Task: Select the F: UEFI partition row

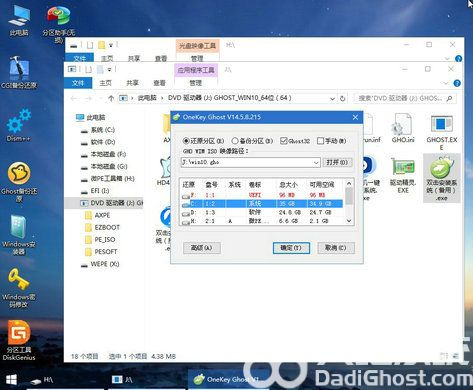Action: 262,195
